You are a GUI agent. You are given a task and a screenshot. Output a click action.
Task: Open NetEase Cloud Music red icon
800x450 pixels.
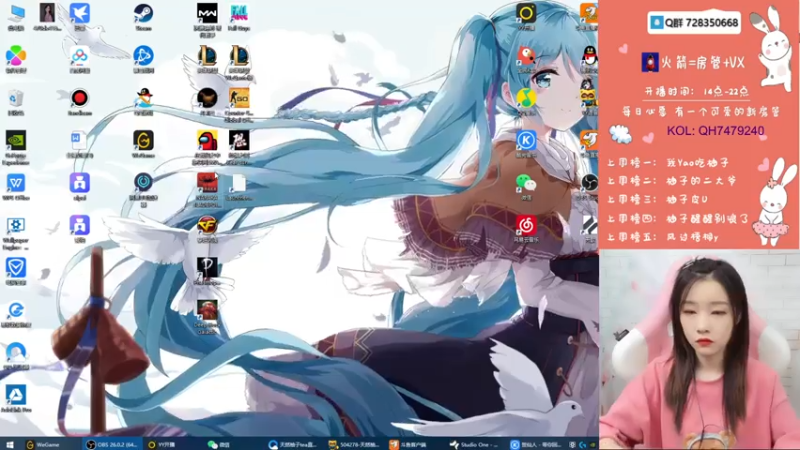pyautogui.click(x=526, y=227)
